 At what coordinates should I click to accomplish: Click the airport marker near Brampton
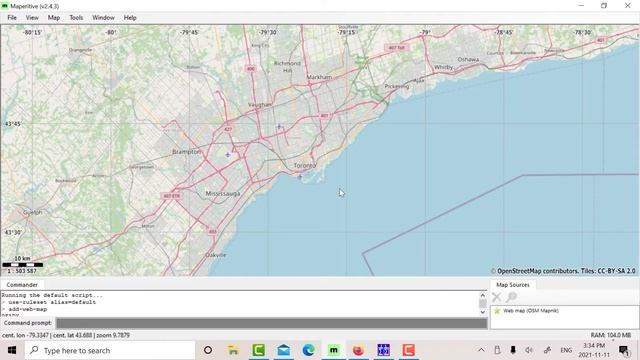[x=228, y=155]
